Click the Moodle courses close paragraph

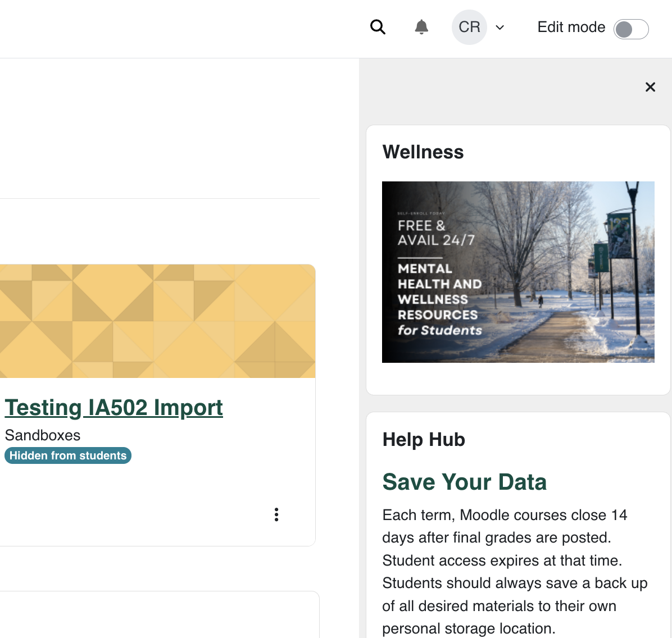coord(515,571)
